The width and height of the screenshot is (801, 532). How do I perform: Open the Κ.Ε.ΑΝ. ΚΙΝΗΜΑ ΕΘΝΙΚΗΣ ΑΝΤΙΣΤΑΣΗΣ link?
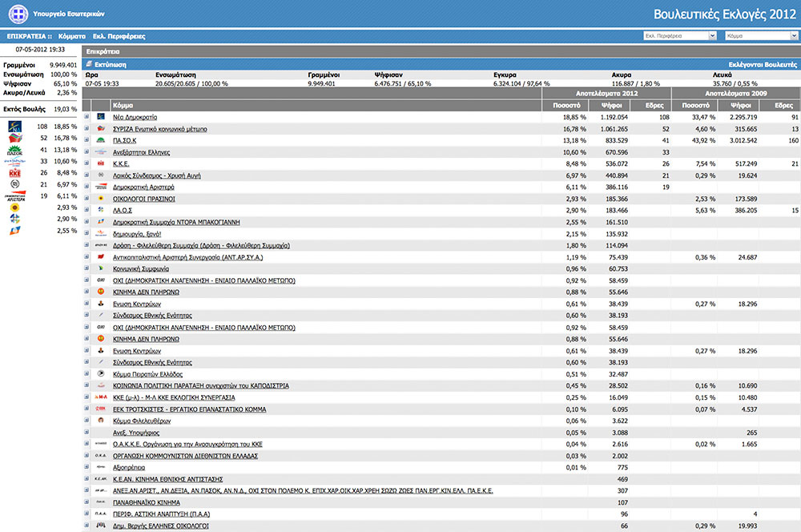point(168,479)
